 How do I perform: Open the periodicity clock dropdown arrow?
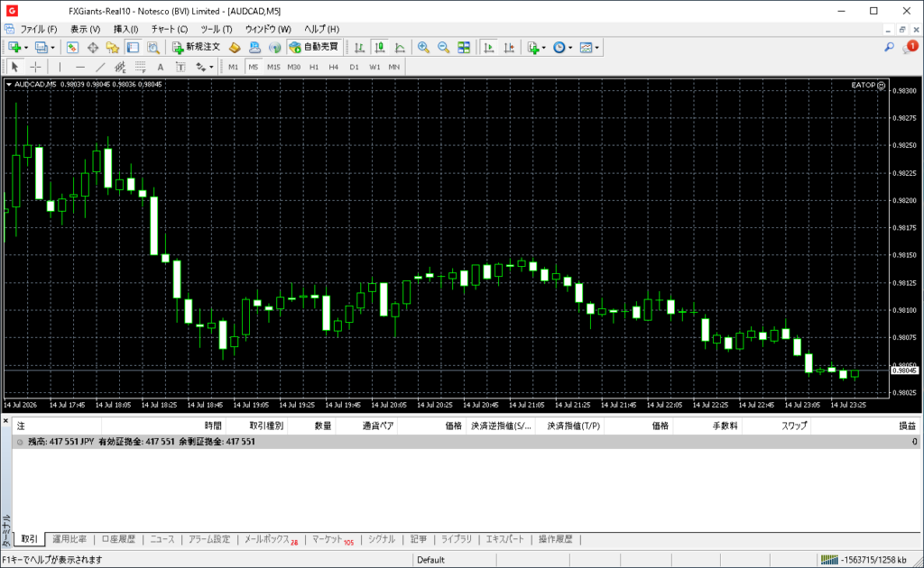570,48
